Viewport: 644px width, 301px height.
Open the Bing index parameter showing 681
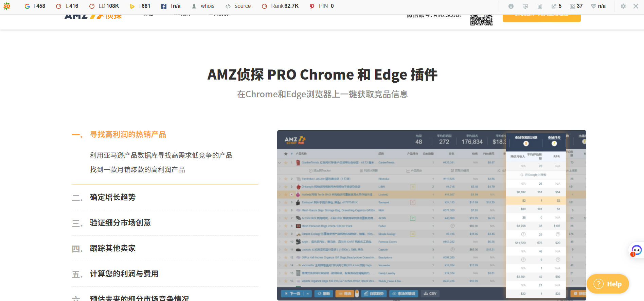140,6
